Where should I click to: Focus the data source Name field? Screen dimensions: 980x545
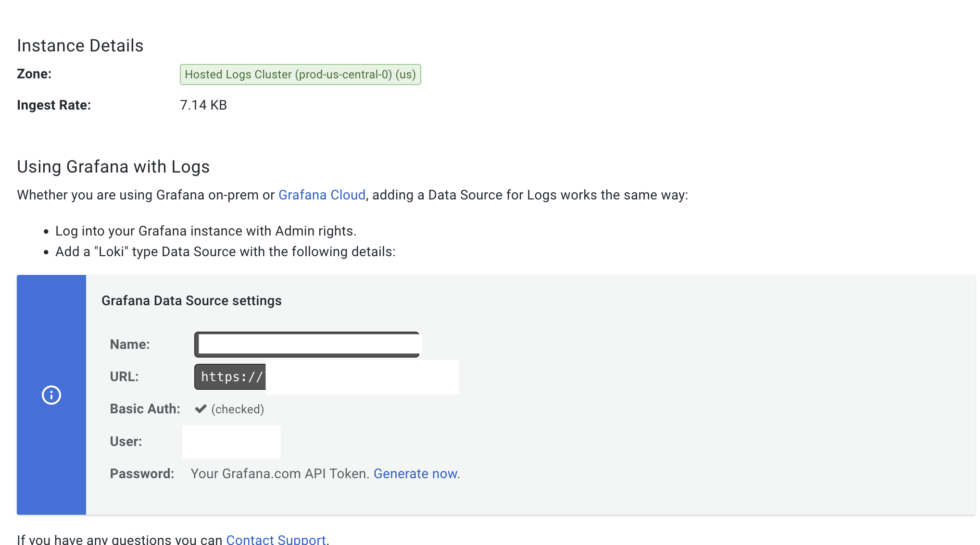point(307,345)
